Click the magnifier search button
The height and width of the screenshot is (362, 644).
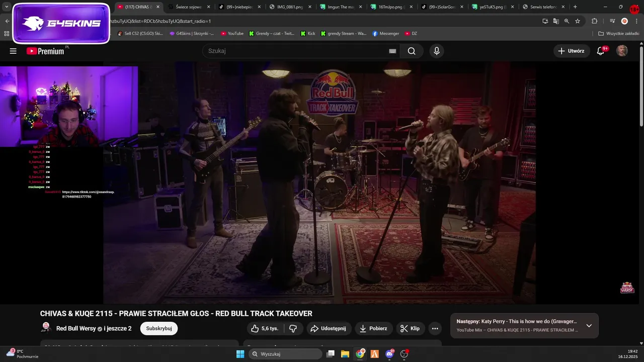[412, 51]
